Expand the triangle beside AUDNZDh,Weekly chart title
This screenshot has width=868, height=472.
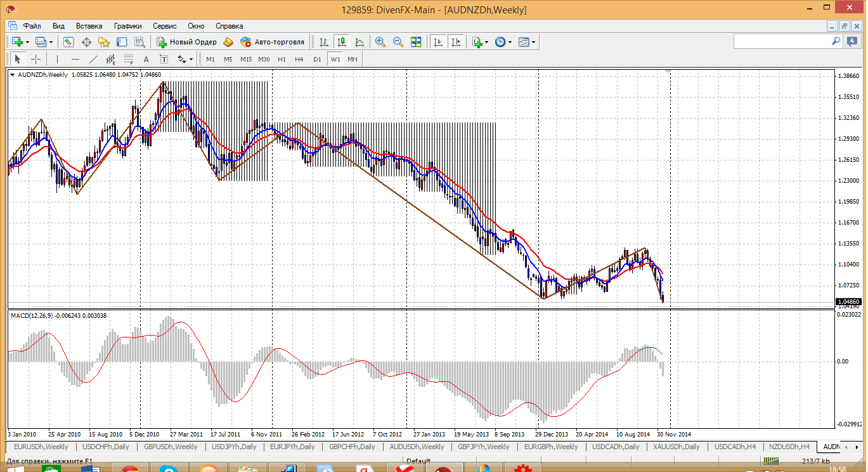(13, 75)
